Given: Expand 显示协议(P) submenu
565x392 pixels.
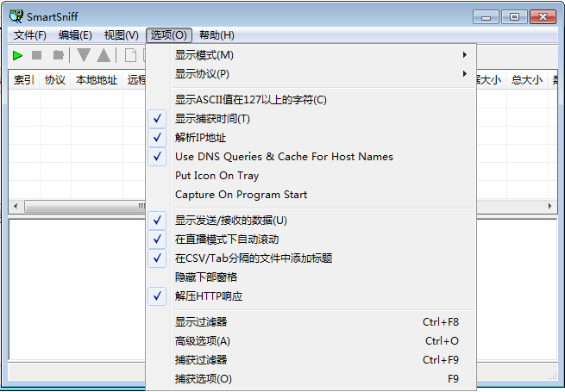Looking at the screenshot, I should [x=311, y=74].
